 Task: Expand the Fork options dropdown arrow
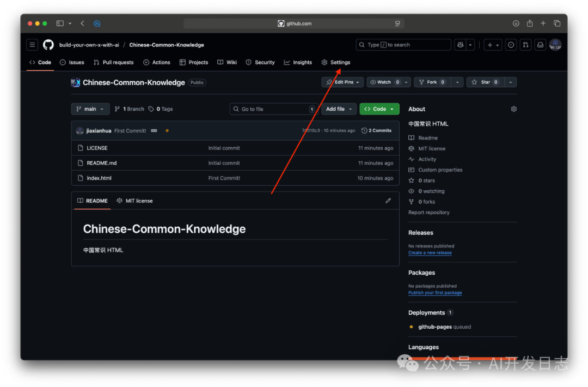[457, 82]
